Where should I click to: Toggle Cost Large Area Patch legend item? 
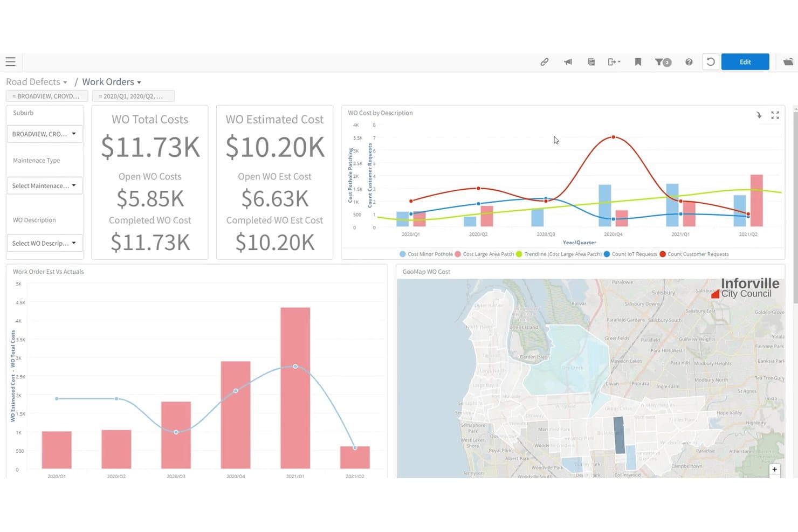point(484,254)
